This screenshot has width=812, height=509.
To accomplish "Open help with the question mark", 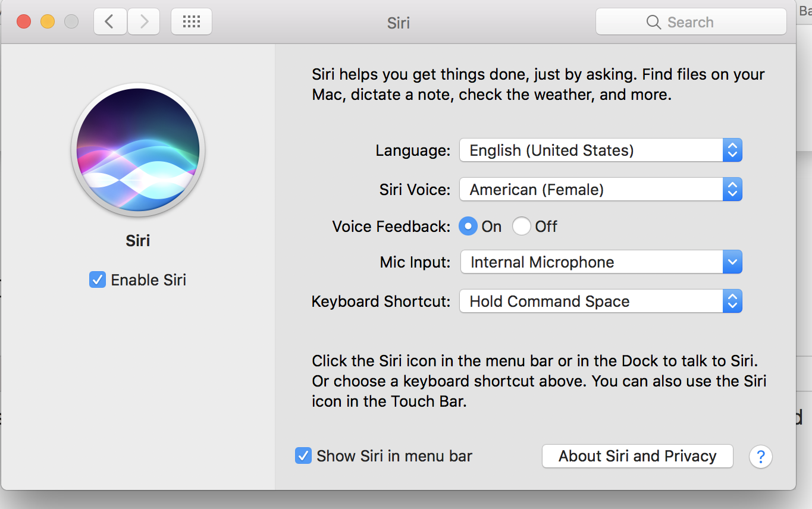I will tap(761, 457).
